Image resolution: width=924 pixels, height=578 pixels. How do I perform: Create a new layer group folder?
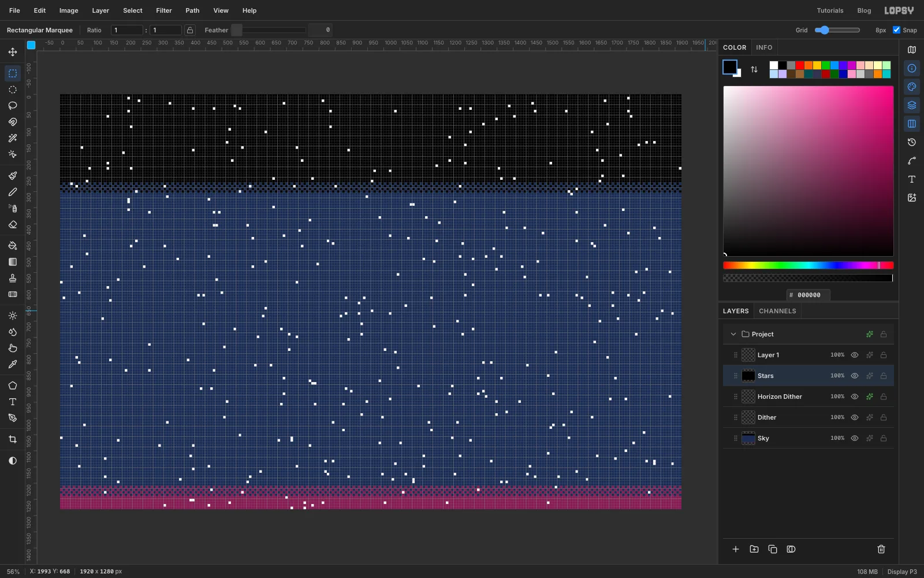(x=754, y=549)
